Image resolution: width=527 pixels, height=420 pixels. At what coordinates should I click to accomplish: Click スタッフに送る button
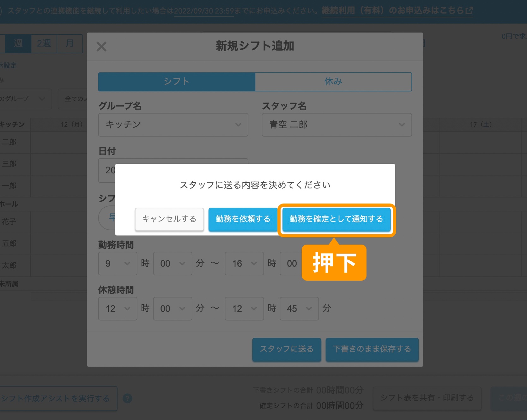(x=286, y=349)
